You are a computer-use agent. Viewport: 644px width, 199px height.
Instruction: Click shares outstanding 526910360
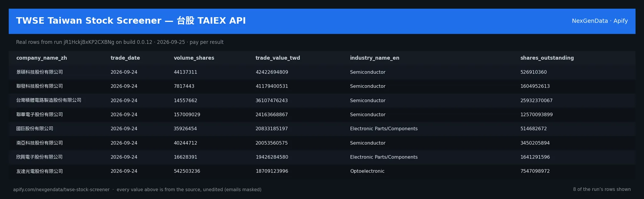[x=533, y=72]
